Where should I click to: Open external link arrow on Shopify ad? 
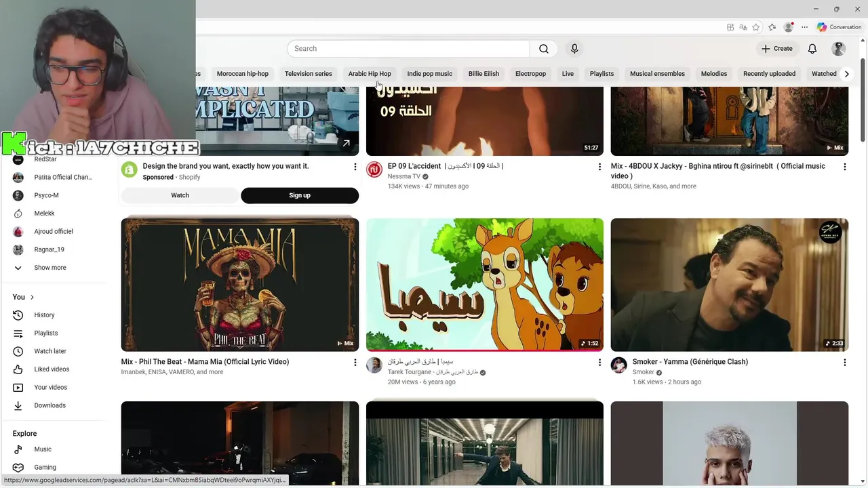(x=346, y=143)
